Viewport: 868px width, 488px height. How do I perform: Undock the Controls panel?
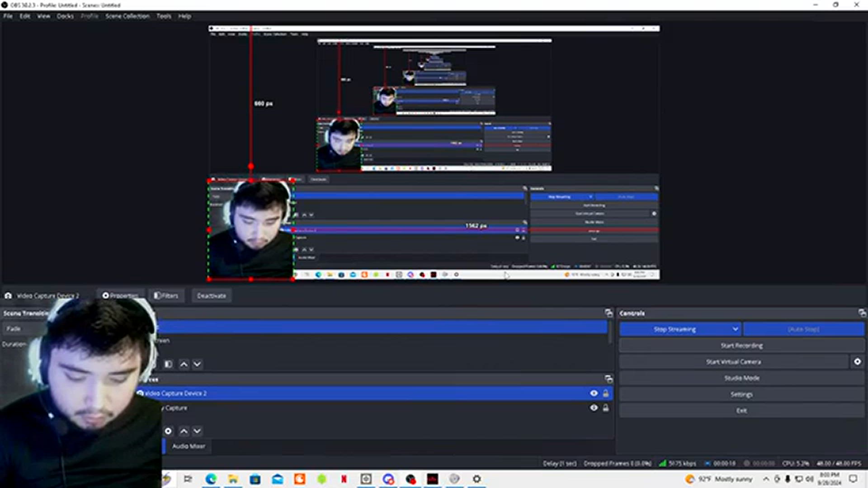click(862, 313)
